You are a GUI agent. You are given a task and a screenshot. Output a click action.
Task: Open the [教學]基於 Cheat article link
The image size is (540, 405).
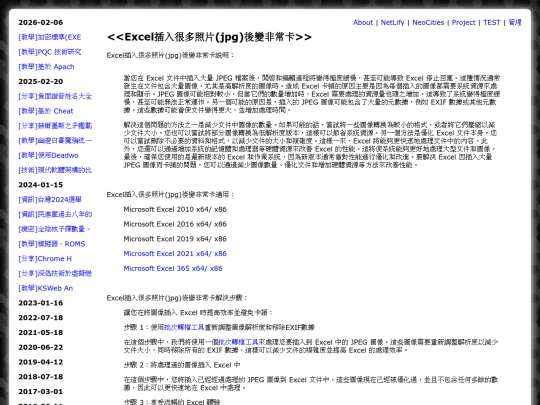click(x=46, y=111)
